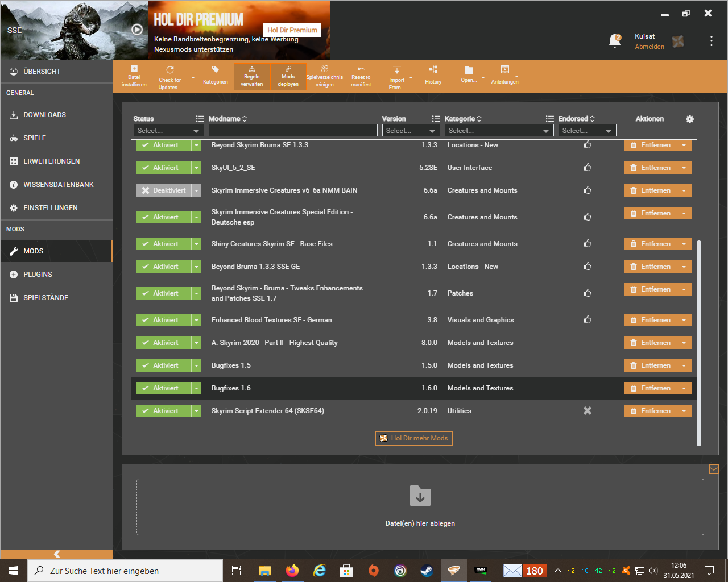Enable the deactivated Skyrim Immersive Creatures mod
Image resolution: width=728 pixels, height=582 pixels.
click(163, 190)
